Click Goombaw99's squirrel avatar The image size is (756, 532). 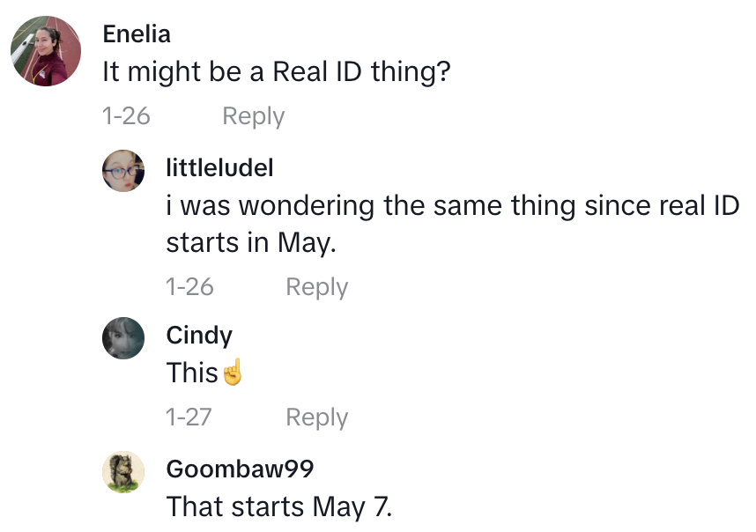point(123,472)
